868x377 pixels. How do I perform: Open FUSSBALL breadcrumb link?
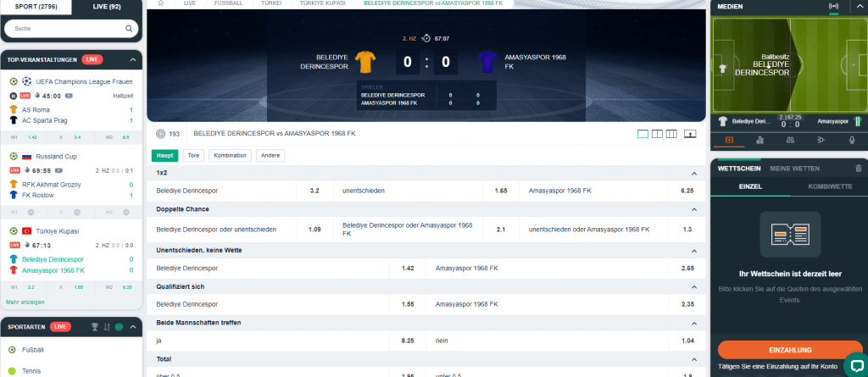pos(228,3)
